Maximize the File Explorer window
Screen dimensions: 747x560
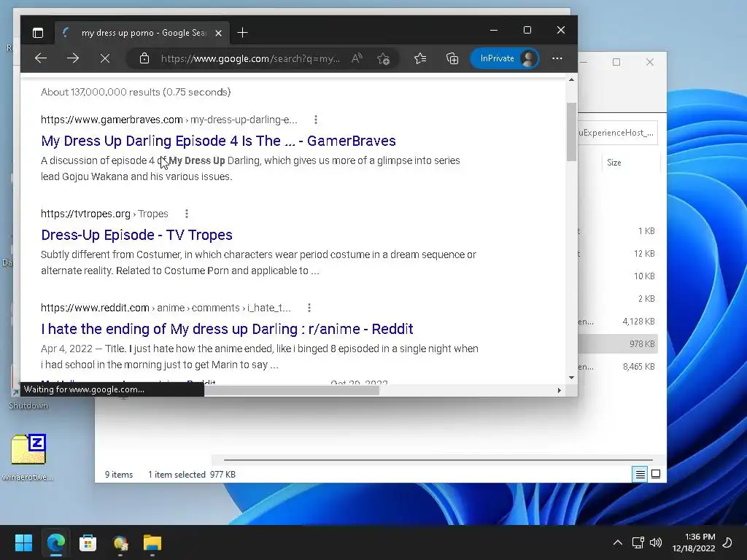click(616, 63)
